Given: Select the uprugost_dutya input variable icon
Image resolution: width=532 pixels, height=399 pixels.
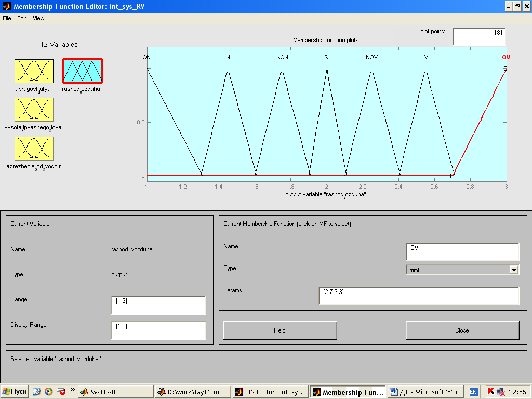Looking at the screenshot, I should [x=34, y=71].
